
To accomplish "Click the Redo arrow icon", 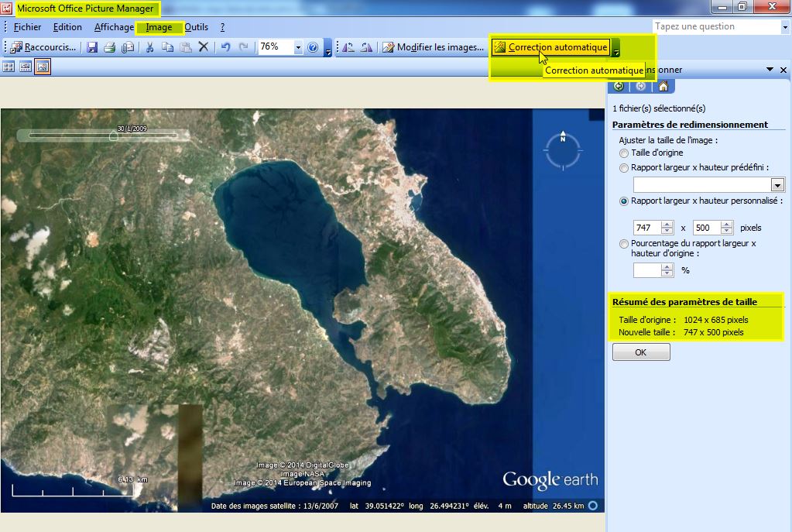I will pyautogui.click(x=243, y=47).
